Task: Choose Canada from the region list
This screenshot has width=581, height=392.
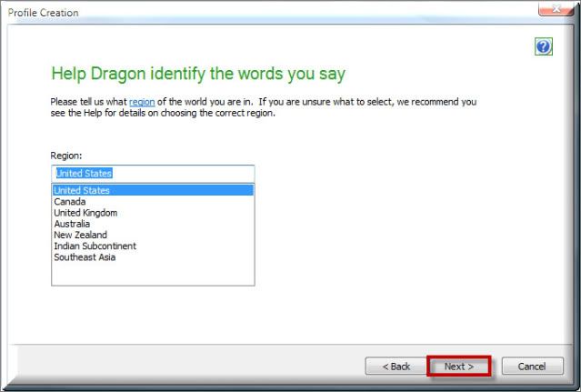Action: tap(153, 202)
